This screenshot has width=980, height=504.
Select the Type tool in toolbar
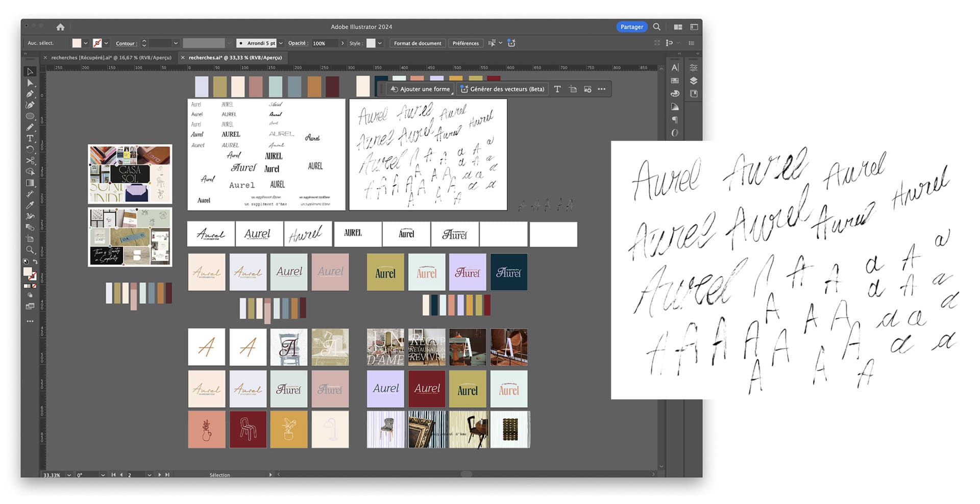coord(30,138)
